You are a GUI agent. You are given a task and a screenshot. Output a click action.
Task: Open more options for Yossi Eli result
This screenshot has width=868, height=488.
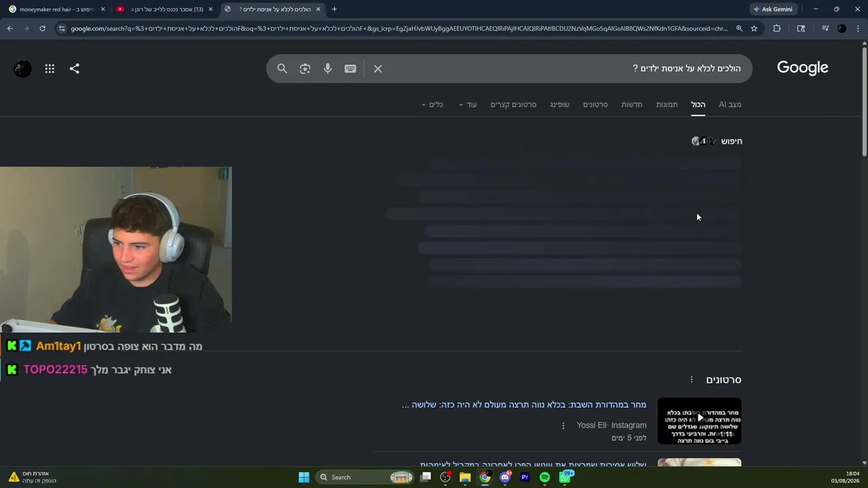[x=563, y=426]
